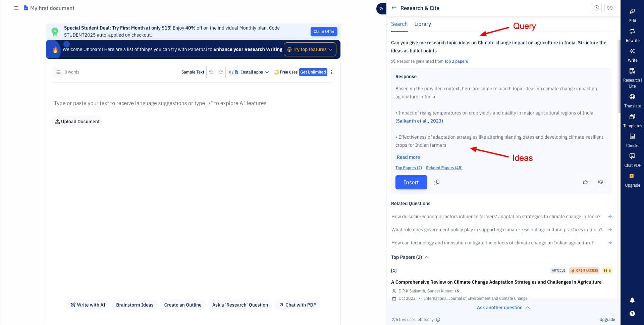Image resolution: width=644 pixels, height=325 pixels.
Task: Click the notification bell icon
Action: point(632,300)
